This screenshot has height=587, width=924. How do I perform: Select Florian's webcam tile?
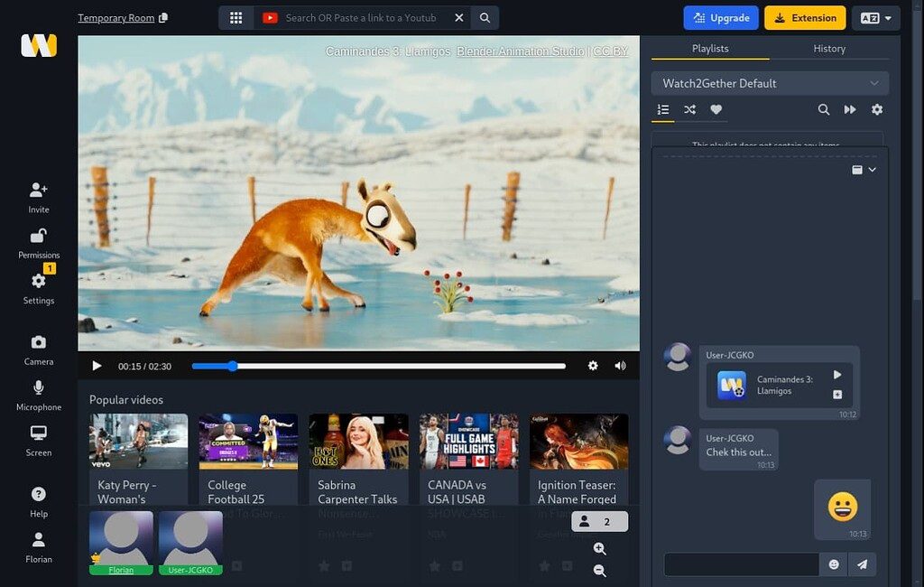click(122, 543)
